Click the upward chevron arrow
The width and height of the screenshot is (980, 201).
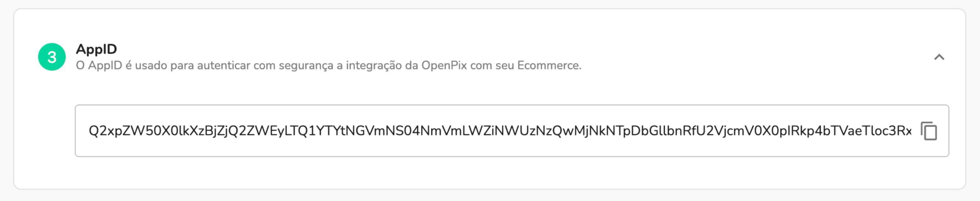(939, 57)
